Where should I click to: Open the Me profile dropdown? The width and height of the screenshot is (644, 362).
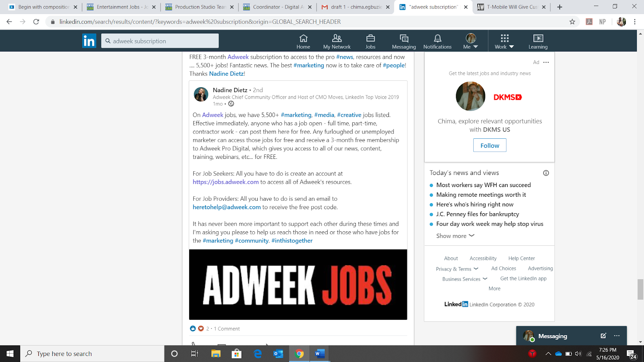[471, 41]
